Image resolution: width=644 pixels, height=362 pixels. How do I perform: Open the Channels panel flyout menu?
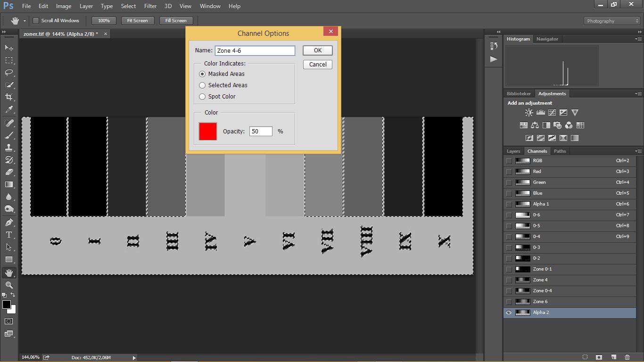click(638, 151)
